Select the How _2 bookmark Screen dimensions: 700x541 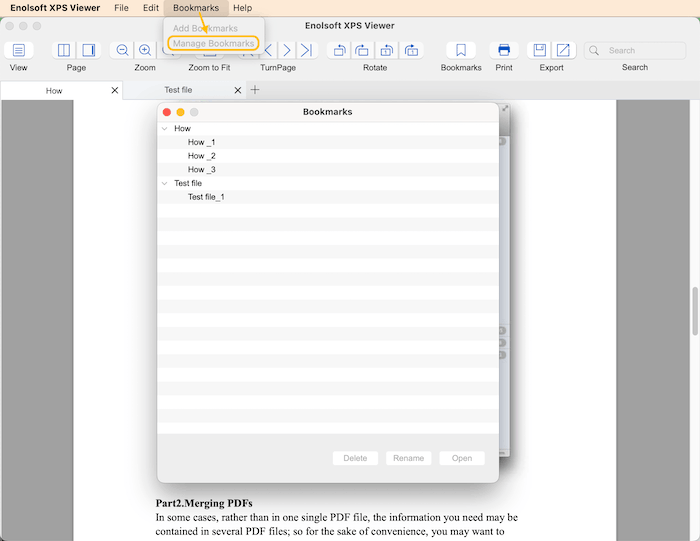pyautogui.click(x=201, y=156)
